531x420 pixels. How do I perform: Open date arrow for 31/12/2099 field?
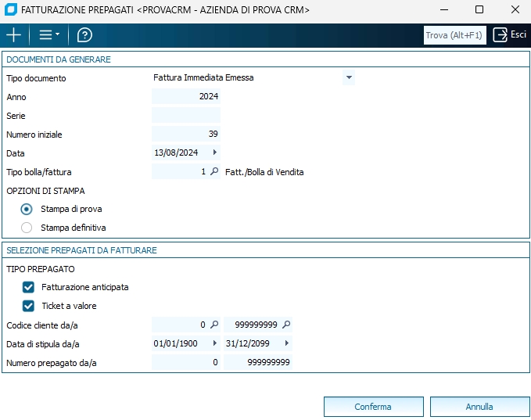pos(287,343)
